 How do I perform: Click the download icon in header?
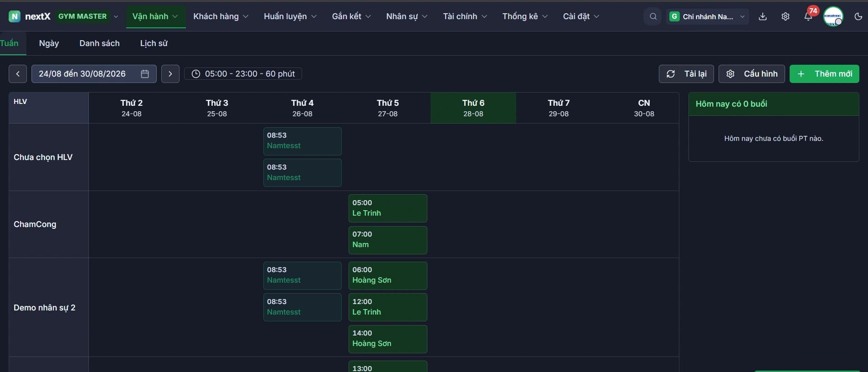point(763,16)
